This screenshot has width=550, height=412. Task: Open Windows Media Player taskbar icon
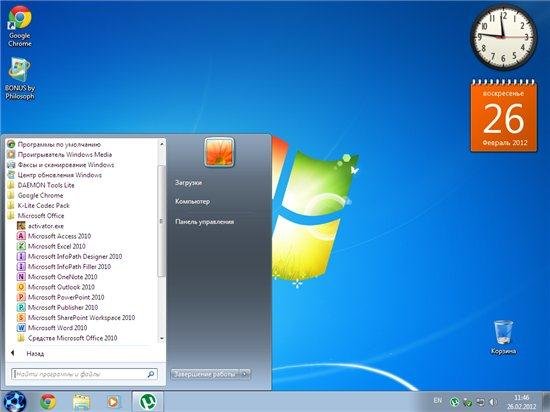113,402
